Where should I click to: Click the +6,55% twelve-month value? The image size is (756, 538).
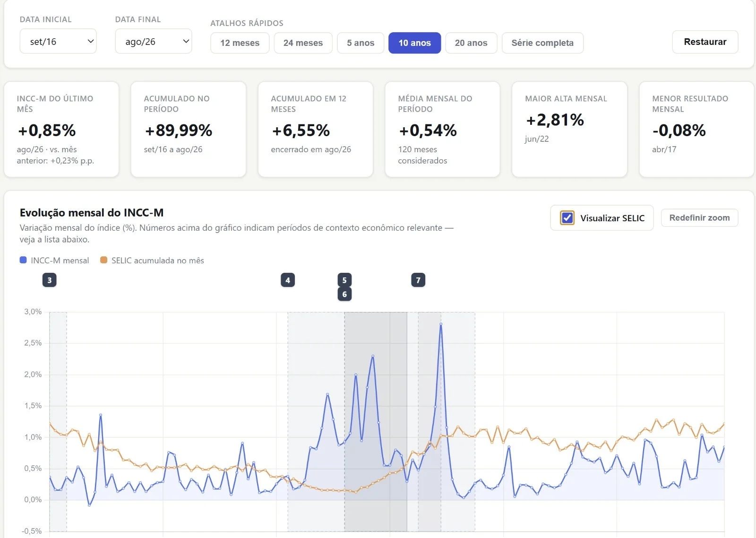click(301, 130)
